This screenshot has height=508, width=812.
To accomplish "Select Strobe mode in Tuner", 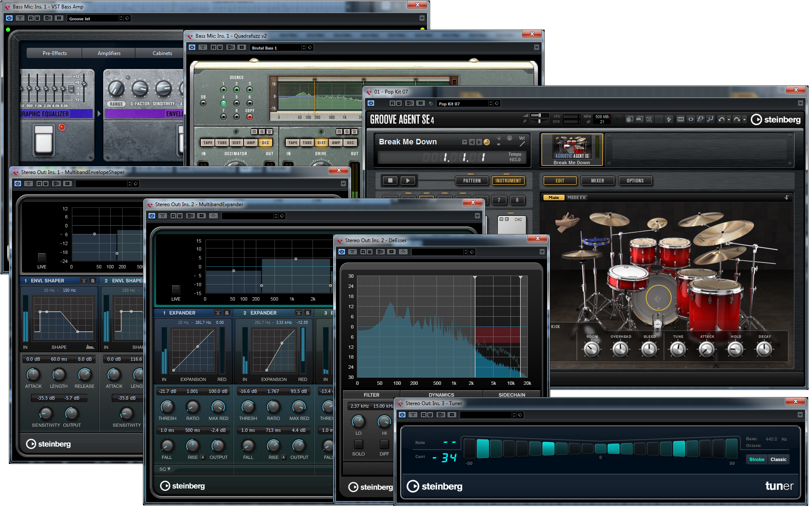I will pyautogui.click(x=757, y=459).
